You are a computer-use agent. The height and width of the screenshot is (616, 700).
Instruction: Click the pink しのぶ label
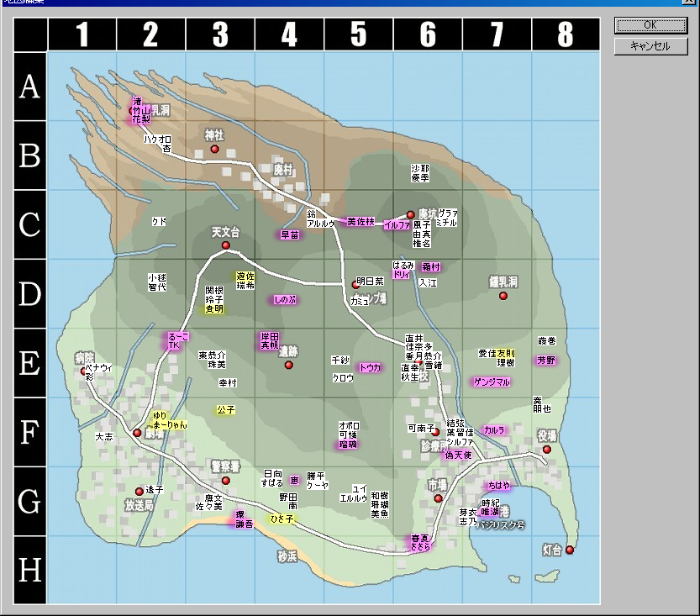[285, 300]
